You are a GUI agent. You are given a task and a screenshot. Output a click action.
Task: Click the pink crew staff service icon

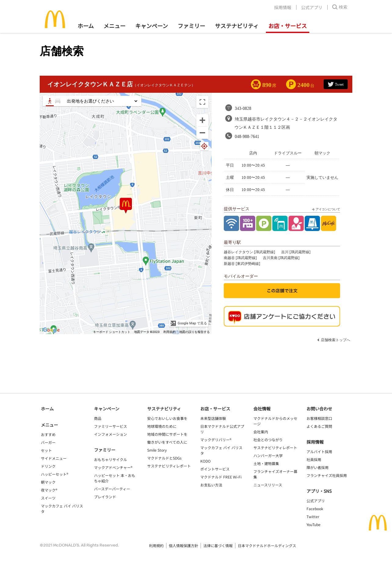(296, 223)
